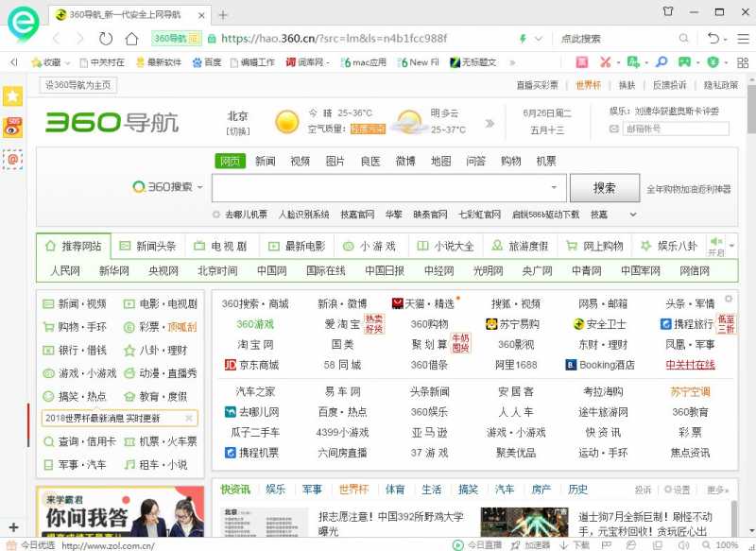Viewport: 756px width, 551px height.
Task: Open 人民网 link
Action: 65,271
